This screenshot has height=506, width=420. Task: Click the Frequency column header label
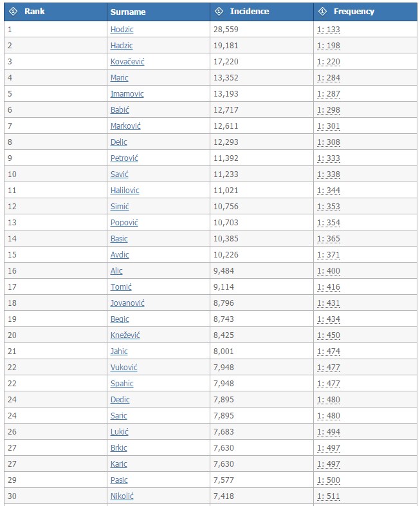(x=354, y=12)
